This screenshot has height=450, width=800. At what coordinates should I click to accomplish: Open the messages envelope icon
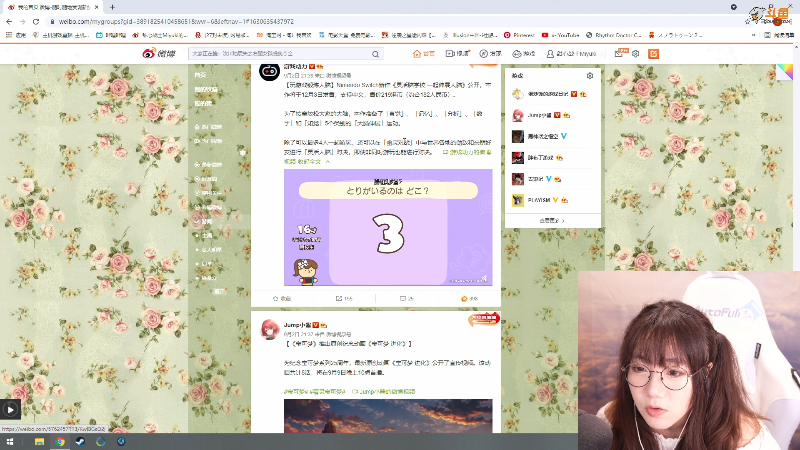[618, 54]
